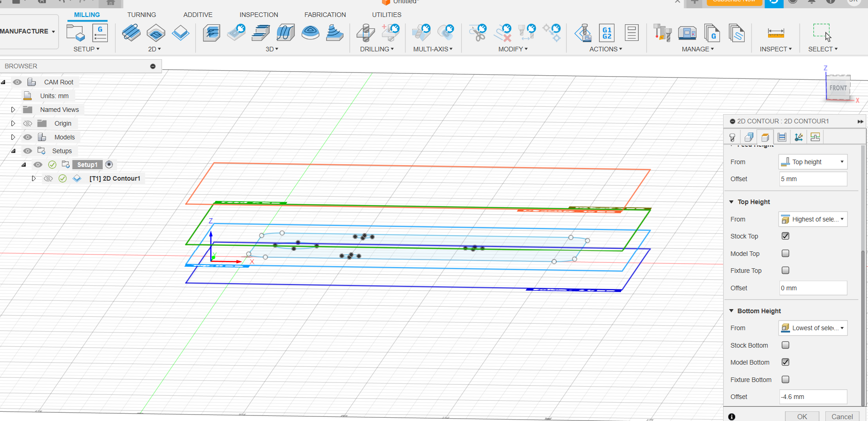Click the New Setup icon
The image size is (868, 421).
tap(76, 33)
